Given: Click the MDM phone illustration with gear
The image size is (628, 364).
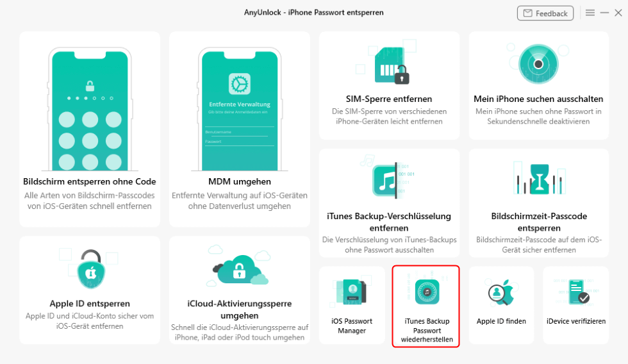Looking at the screenshot, I should [240, 109].
